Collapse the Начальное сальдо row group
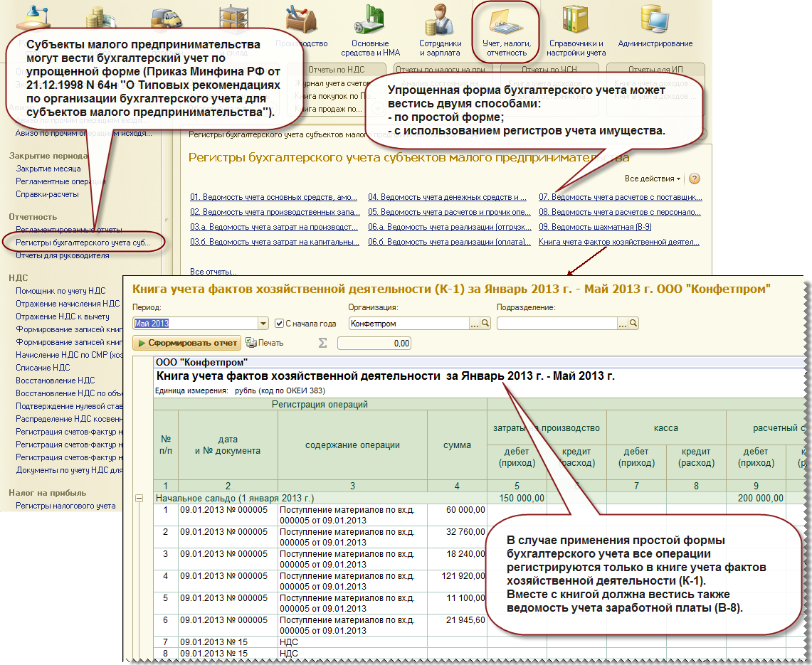 [139, 498]
